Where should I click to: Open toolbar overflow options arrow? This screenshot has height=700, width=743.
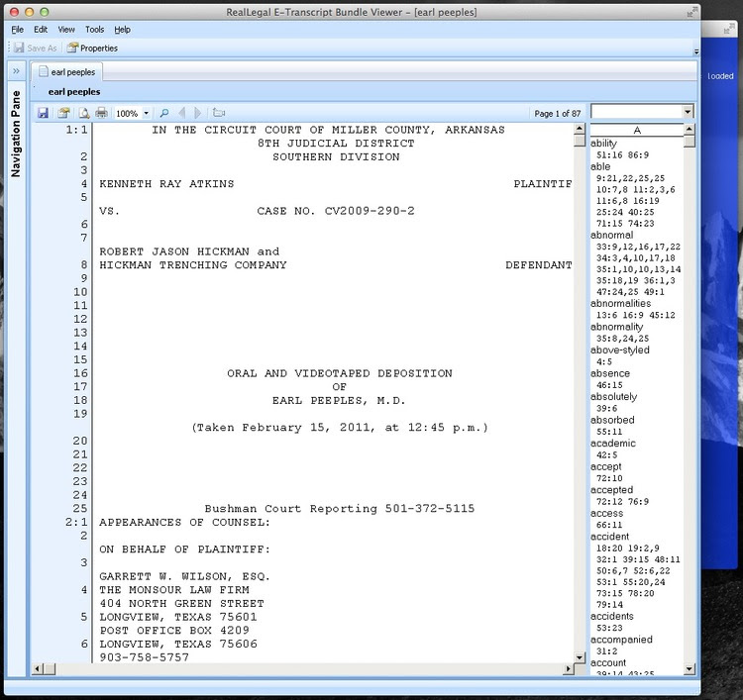696,51
